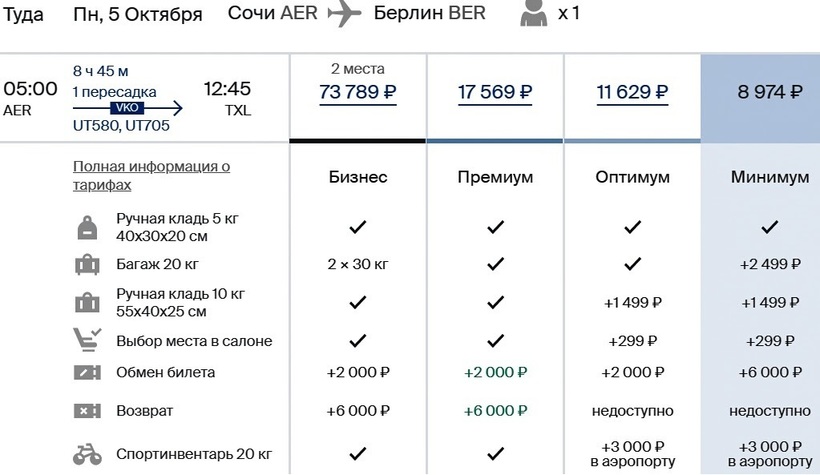Pick the highlighted Minimum fare 8 974 ₽
Screen dimensions: 820x475
(x=769, y=93)
